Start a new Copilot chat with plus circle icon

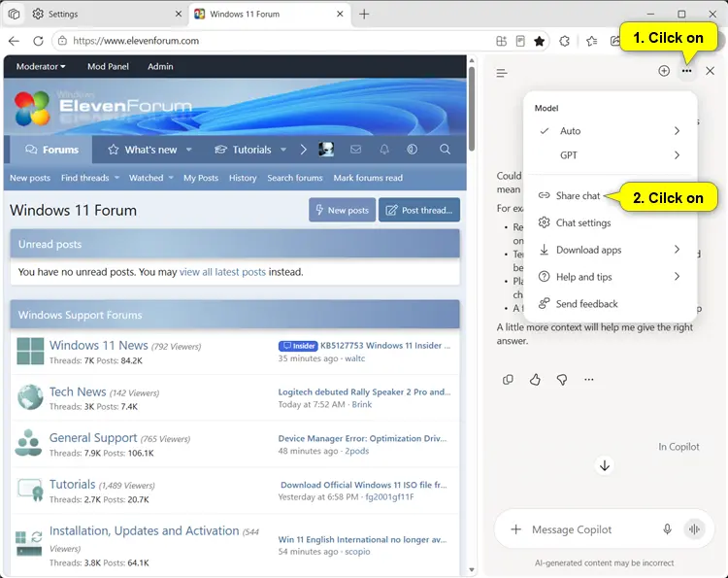click(x=664, y=71)
